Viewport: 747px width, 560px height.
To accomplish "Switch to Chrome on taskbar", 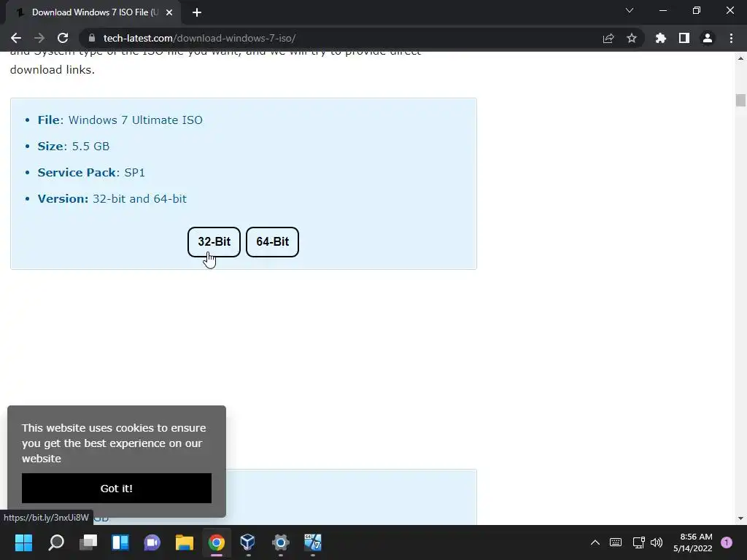I will click(x=216, y=542).
